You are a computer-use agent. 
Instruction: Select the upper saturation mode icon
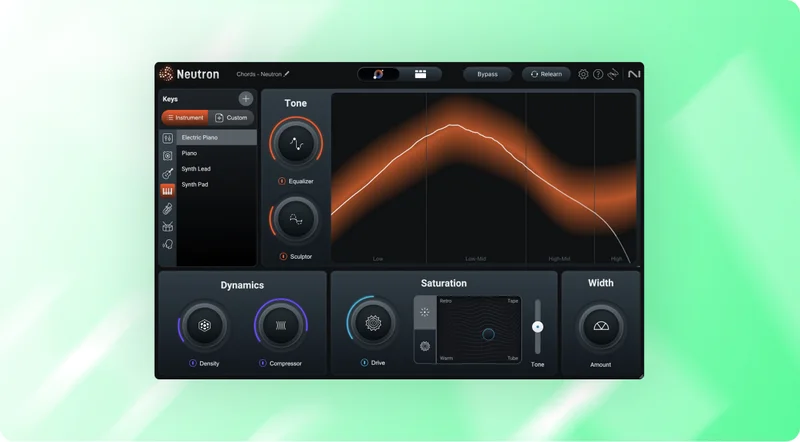(x=425, y=312)
